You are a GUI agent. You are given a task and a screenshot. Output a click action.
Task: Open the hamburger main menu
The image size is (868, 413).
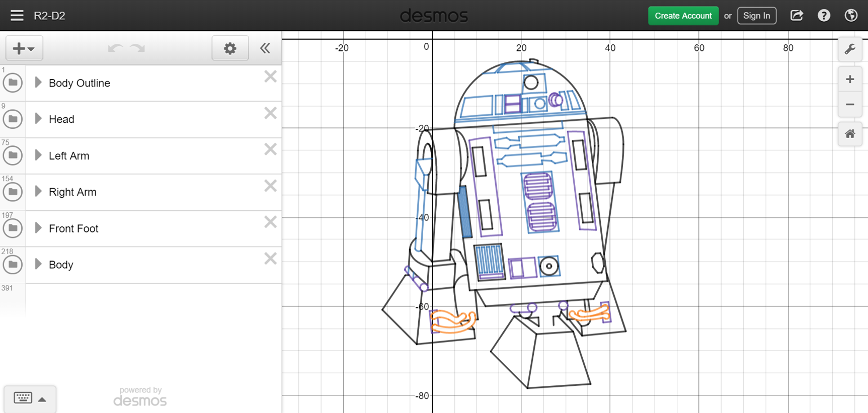click(x=17, y=16)
